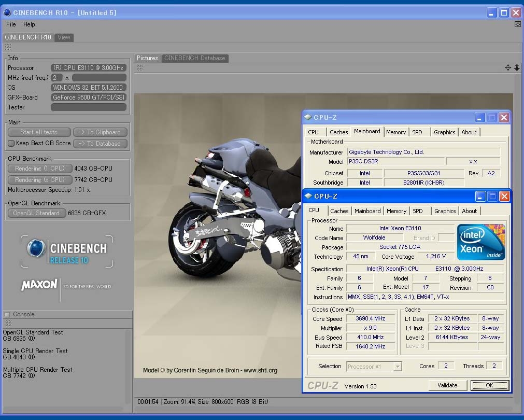The image size is (524, 420).
Task: Click the grip handle icon below Pictures tab
Action: coord(140,68)
